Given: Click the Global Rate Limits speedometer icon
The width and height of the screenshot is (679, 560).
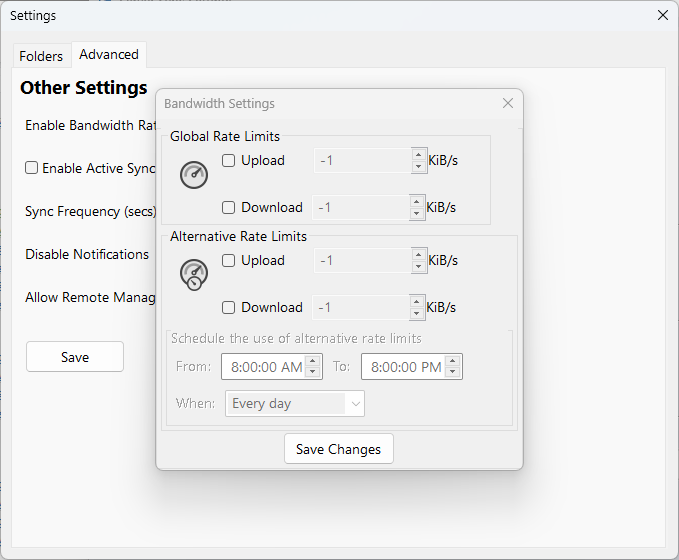Looking at the screenshot, I should [194, 175].
